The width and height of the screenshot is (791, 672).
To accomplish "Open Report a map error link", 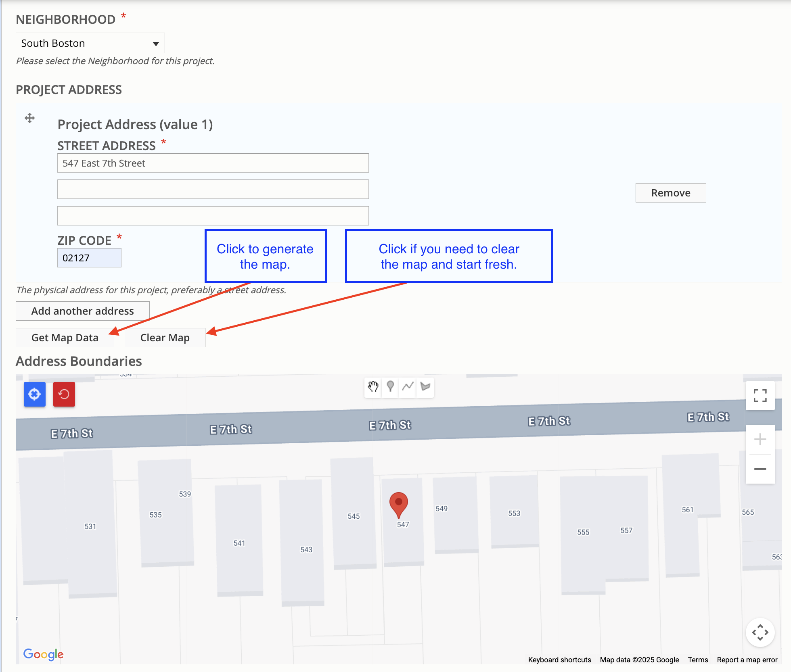I will pos(747,660).
